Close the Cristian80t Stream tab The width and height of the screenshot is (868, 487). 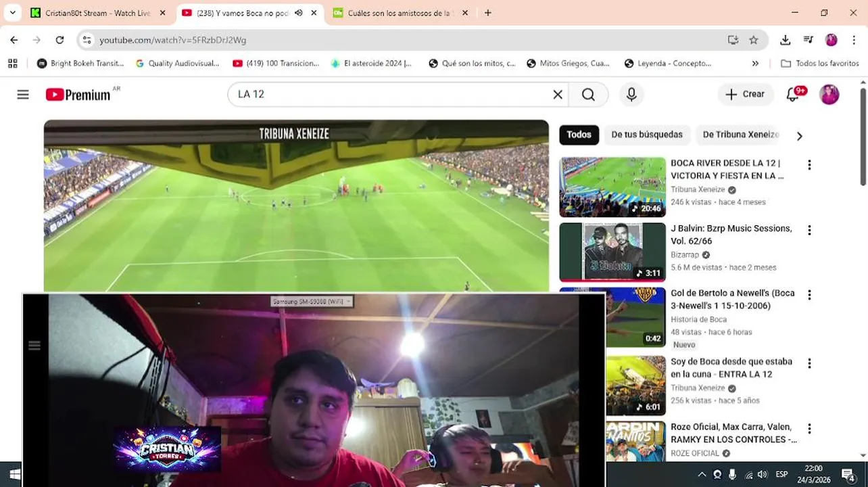point(162,13)
